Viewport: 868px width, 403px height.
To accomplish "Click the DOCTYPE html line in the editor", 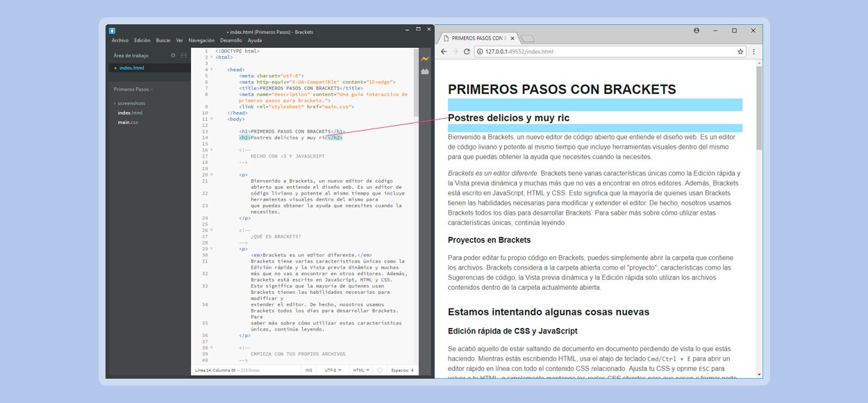I will click(237, 51).
